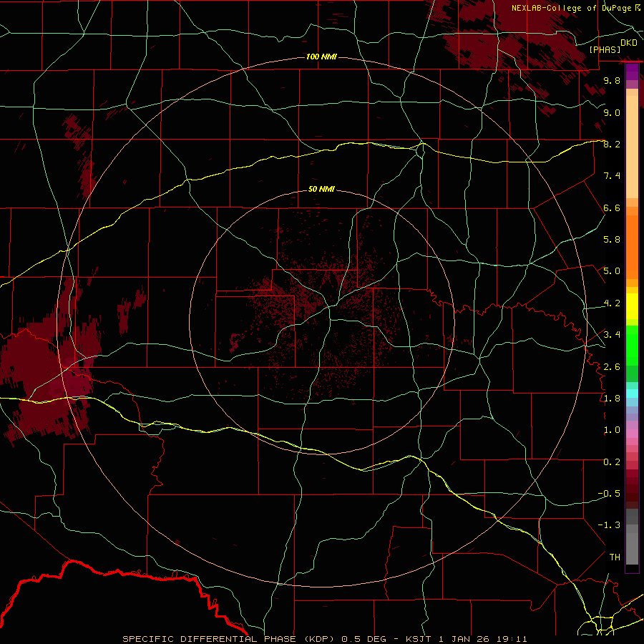The image size is (644, 644).
Task: Pick the yellow band of the color scale
Action: [x=632, y=306]
